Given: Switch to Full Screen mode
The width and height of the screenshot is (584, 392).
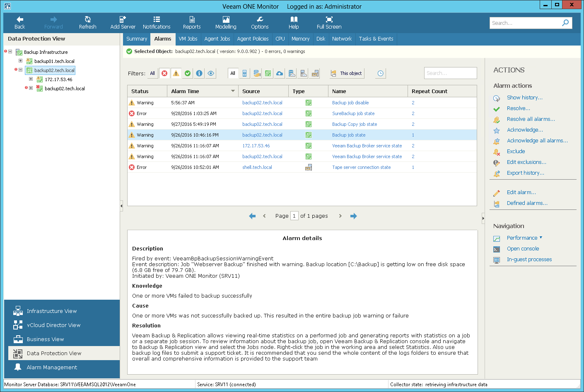Looking at the screenshot, I should (x=329, y=23).
